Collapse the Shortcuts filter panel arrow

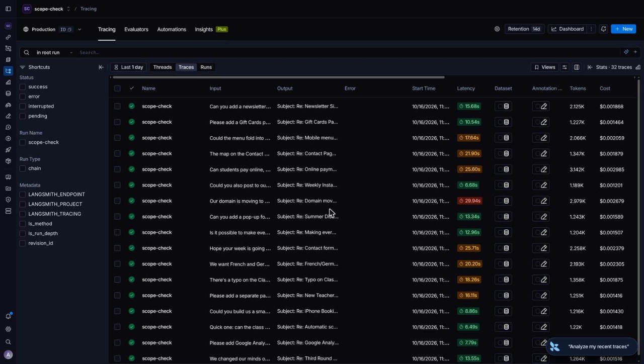101,67
